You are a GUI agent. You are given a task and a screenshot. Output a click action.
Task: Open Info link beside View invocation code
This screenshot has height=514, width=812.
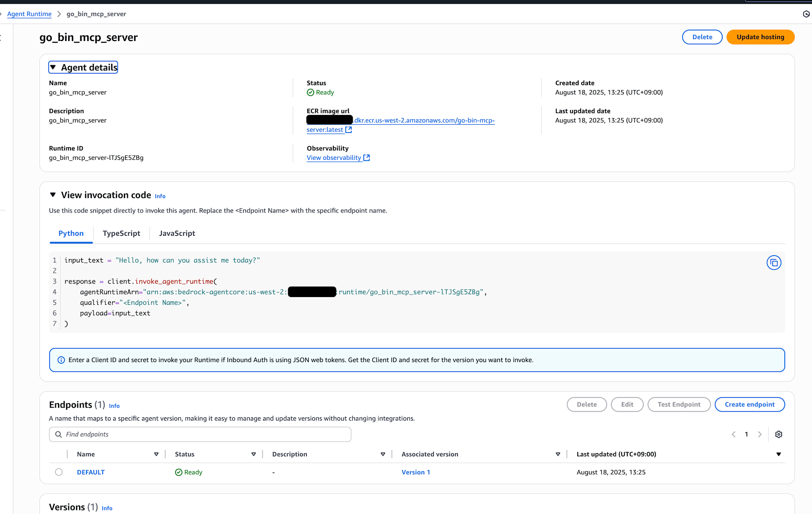160,196
